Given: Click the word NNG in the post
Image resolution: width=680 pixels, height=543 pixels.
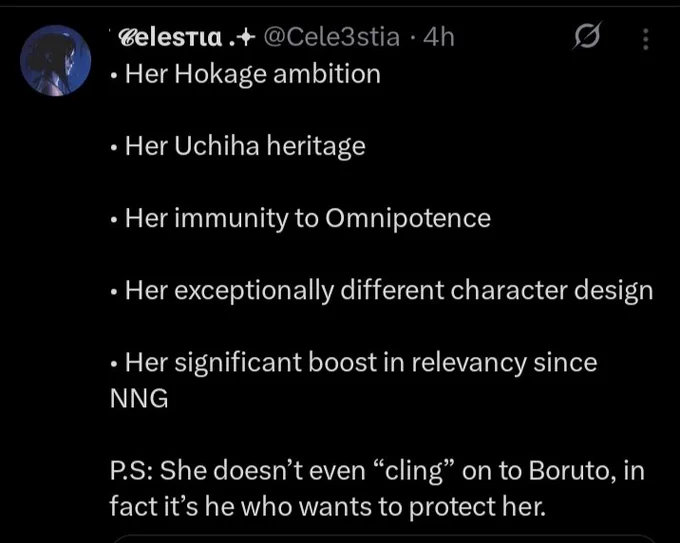Looking at the screenshot, I should pos(139,398).
